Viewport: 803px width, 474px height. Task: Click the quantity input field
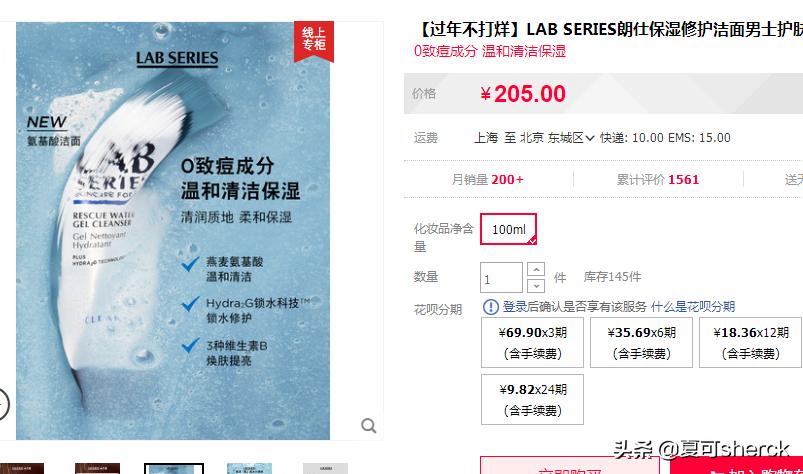tap(501, 278)
